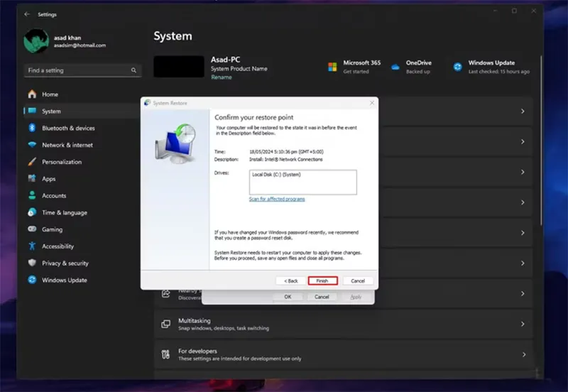The height and width of the screenshot is (392, 568).
Task: Click Scan for affected programs link
Action: [x=277, y=199]
